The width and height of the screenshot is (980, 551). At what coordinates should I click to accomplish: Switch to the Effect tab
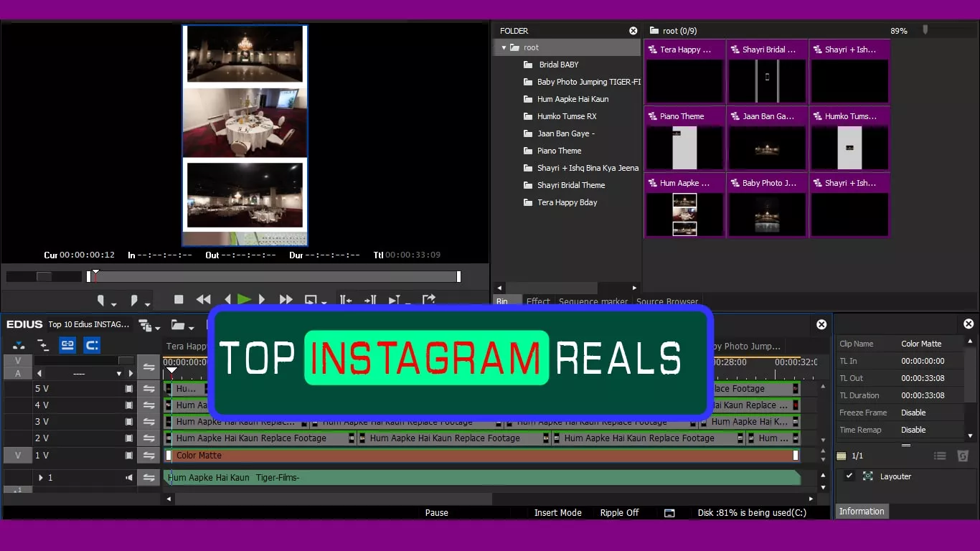538,301
